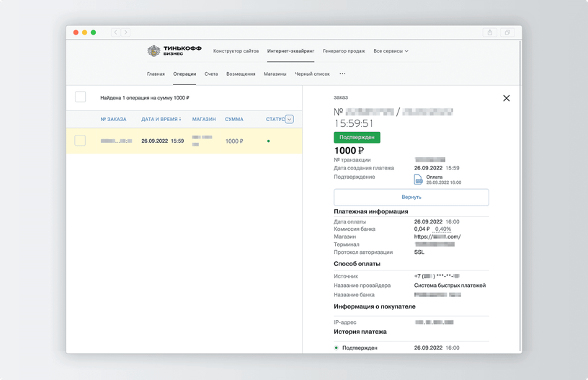Click the macOS yellow minimize button

pyautogui.click(x=84, y=32)
